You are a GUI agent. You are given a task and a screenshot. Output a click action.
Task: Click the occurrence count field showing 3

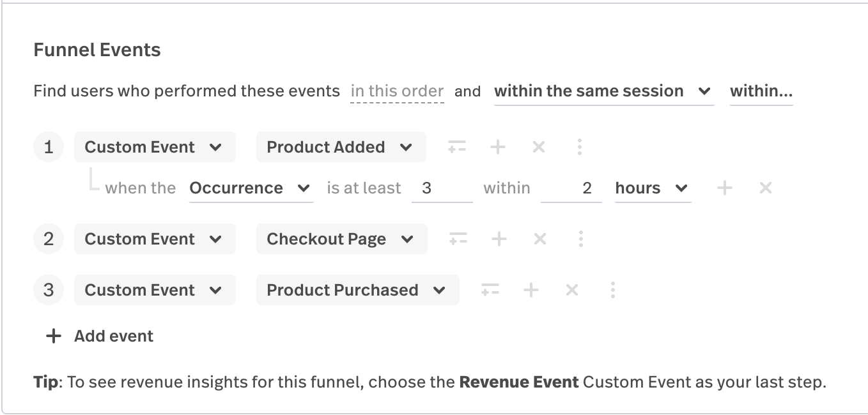pos(441,188)
